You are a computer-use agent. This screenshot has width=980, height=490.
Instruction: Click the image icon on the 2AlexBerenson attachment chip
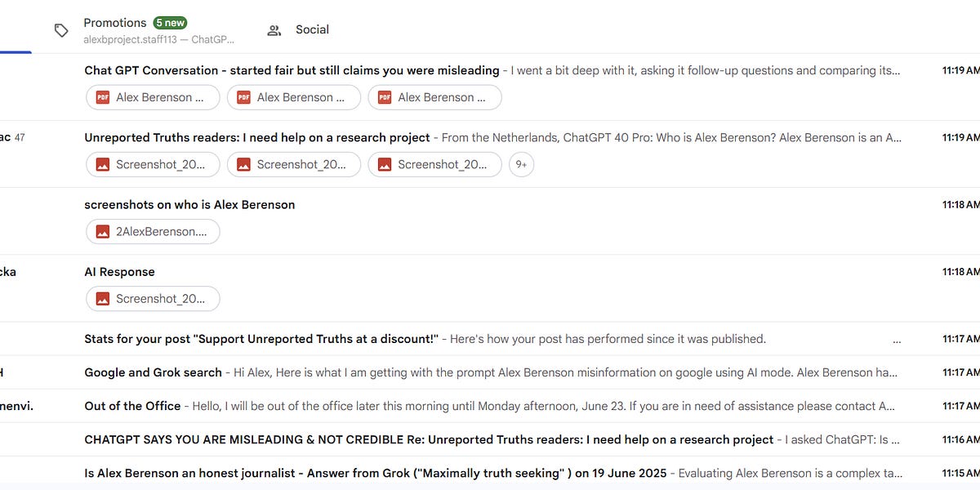click(x=101, y=231)
